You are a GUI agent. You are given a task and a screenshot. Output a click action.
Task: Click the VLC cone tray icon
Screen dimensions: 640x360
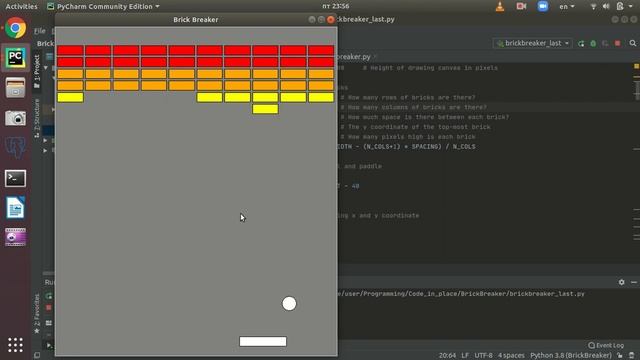500,7
